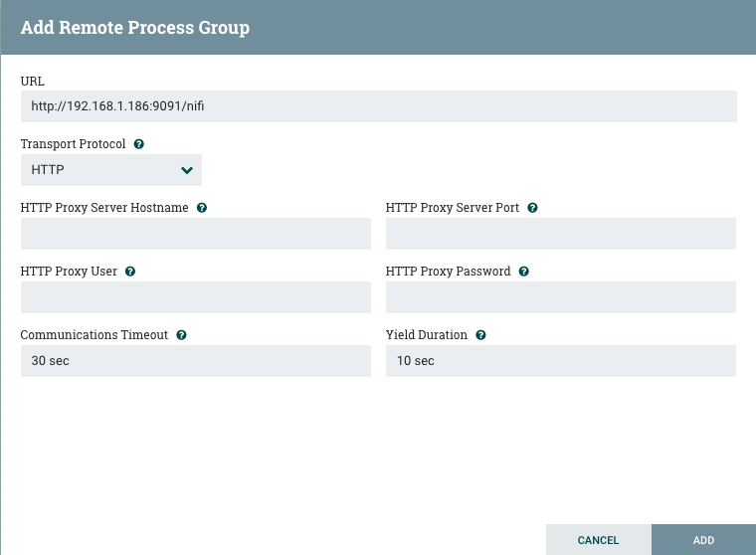
Task: Focus the HTTP Proxy Server Hostname field
Action: point(196,234)
